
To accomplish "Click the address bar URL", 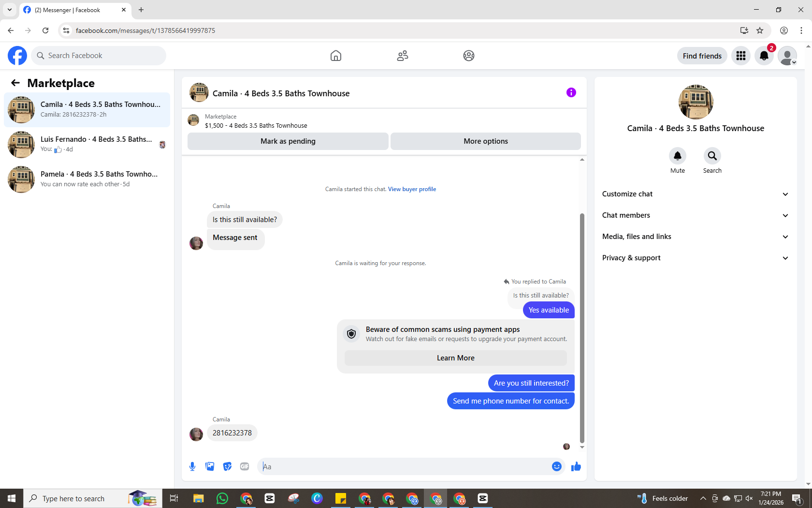I will pos(145,30).
